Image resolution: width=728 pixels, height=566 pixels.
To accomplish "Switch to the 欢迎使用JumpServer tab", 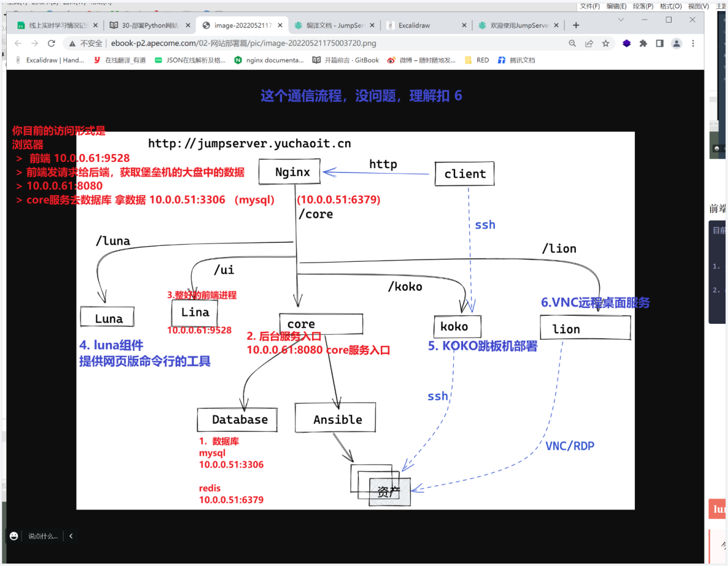I will 518,25.
